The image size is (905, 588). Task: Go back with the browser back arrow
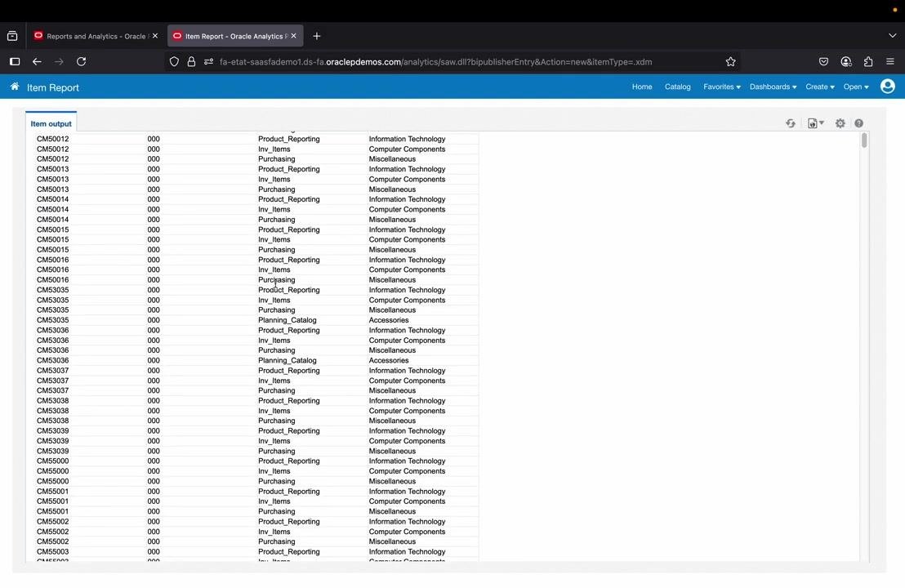pyautogui.click(x=37, y=62)
